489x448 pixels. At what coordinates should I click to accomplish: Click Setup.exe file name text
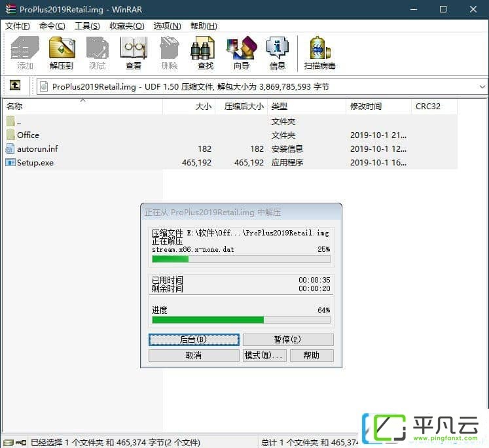[x=35, y=162]
